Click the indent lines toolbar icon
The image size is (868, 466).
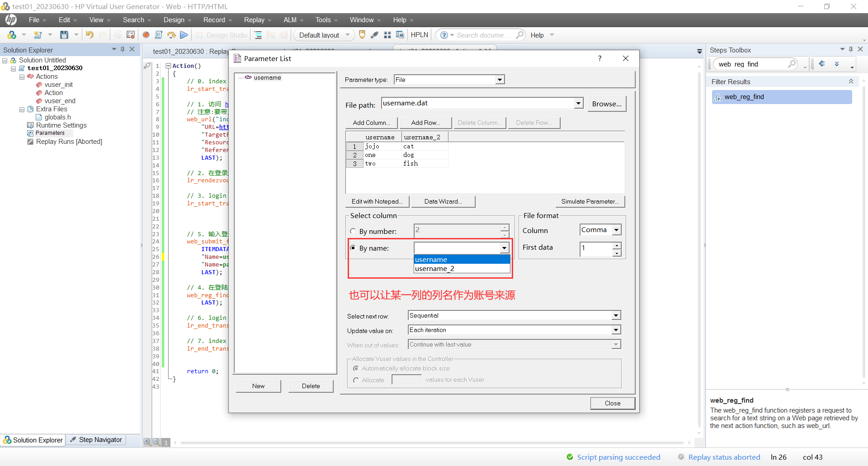tap(258, 35)
